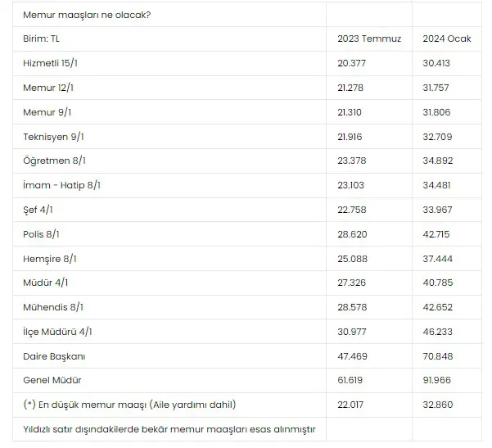Click the "Daire Başkanı" row label

55,356
